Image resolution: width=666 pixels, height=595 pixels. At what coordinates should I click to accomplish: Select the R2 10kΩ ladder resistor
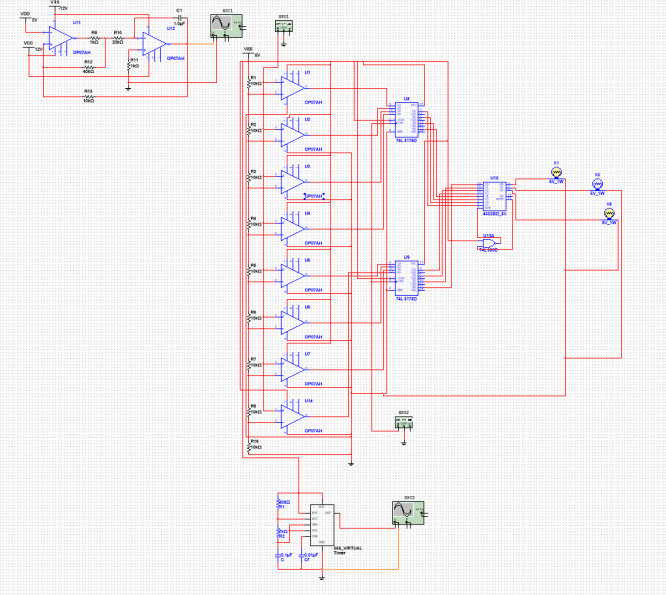[249, 130]
